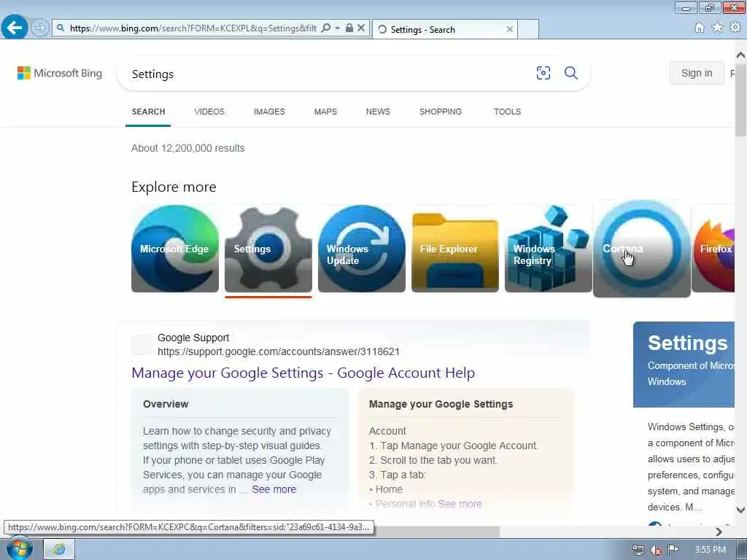Click the Bing search text box
Viewport: 747px width, 560px height.
pyautogui.click(x=329, y=74)
